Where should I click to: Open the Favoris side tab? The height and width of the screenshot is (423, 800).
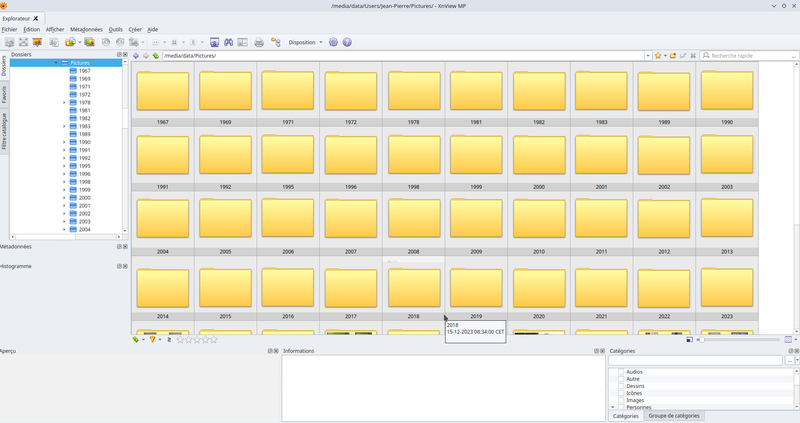(4, 95)
